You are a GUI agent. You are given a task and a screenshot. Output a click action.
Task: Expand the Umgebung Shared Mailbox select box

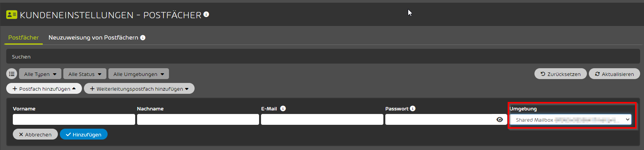click(x=571, y=120)
